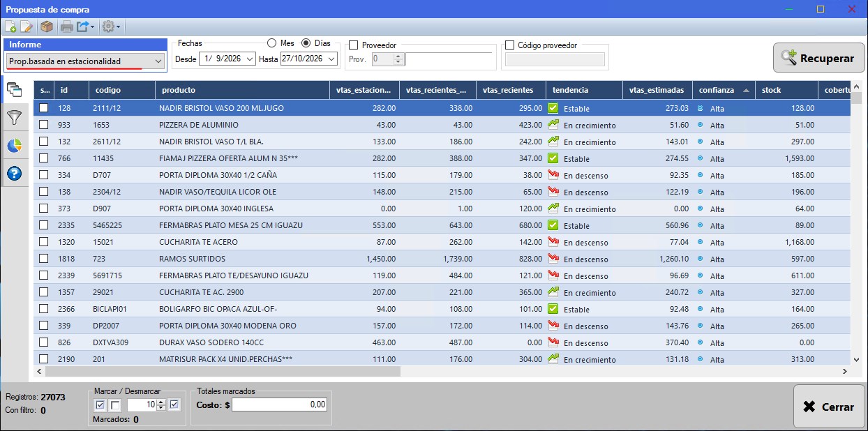The image size is (868, 431).
Task: Select the DXTVA309 code cell
Action: (122, 342)
